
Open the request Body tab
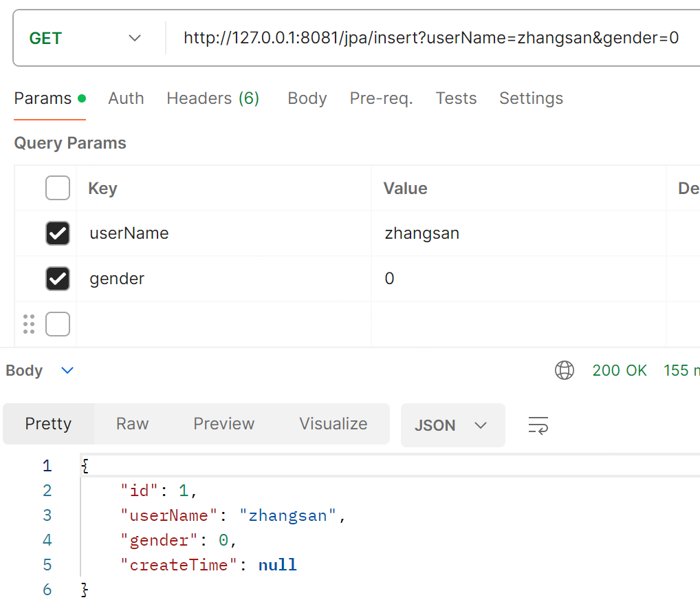[307, 98]
